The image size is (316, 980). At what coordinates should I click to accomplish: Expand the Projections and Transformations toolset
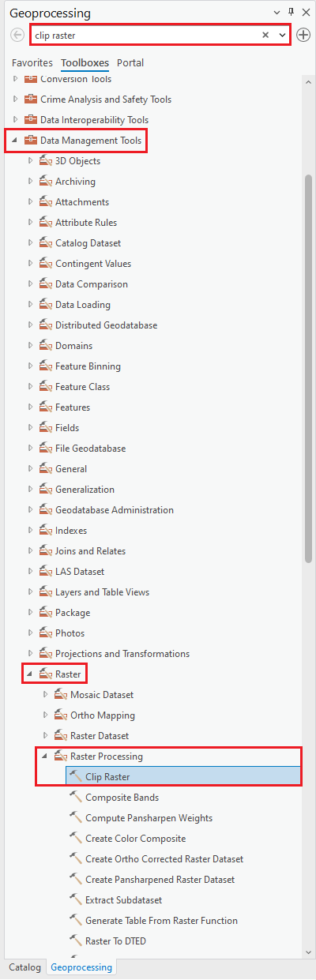click(x=30, y=654)
